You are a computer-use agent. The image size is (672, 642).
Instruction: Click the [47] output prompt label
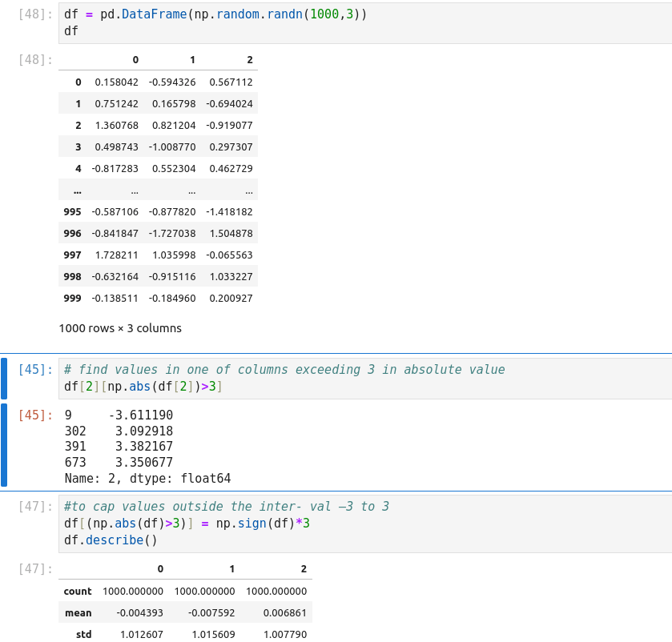coord(35,569)
